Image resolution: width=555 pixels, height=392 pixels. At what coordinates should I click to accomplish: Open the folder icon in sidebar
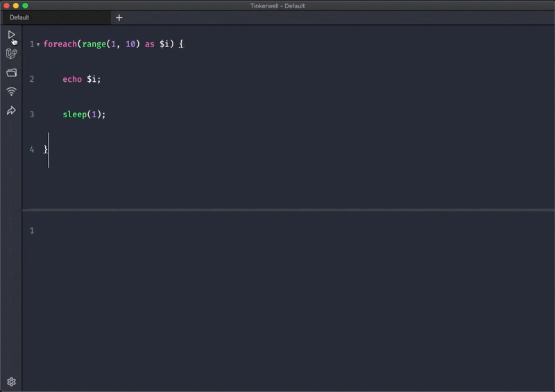pyautogui.click(x=11, y=73)
